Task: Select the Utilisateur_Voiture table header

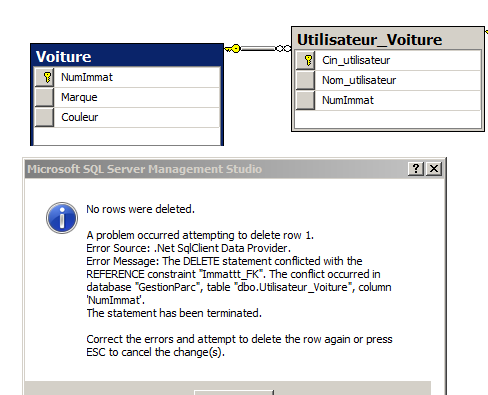Action: pos(388,39)
